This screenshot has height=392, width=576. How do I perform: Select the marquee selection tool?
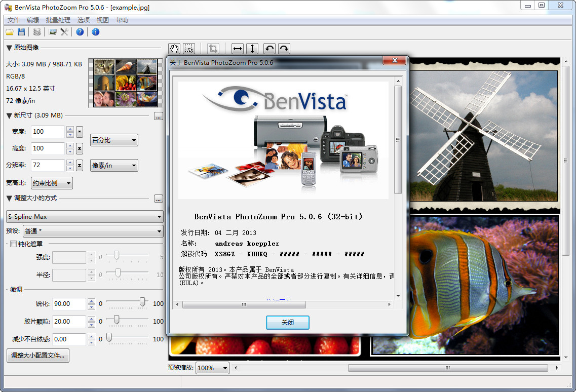point(188,49)
